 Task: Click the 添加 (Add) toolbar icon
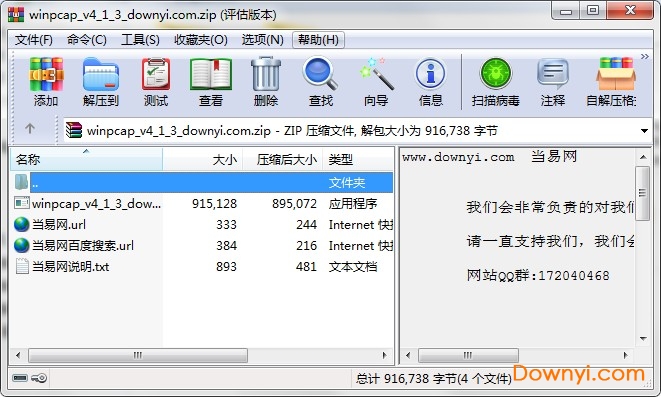point(46,75)
